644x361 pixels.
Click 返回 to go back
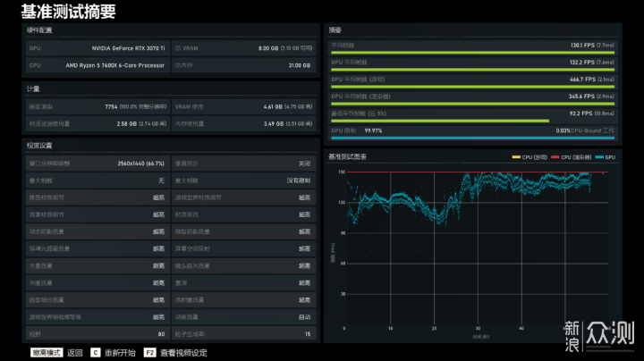pyautogui.click(x=75, y=352)
